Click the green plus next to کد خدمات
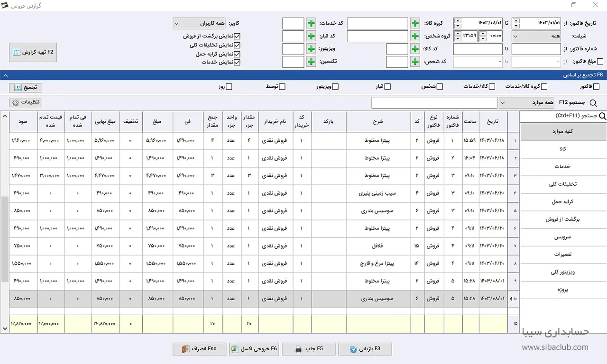Image resolution: width=607 pixels, height=364 pixels. click(x=311, y=24)
